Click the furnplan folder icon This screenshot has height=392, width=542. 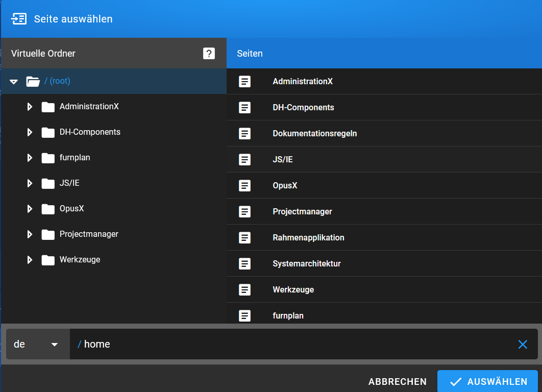(48, 158)
